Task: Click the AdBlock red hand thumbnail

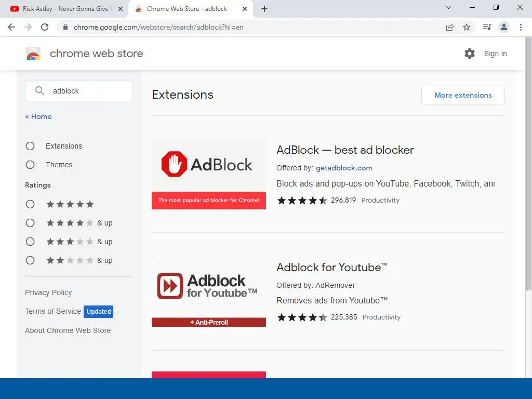Action: pos(209,174)
